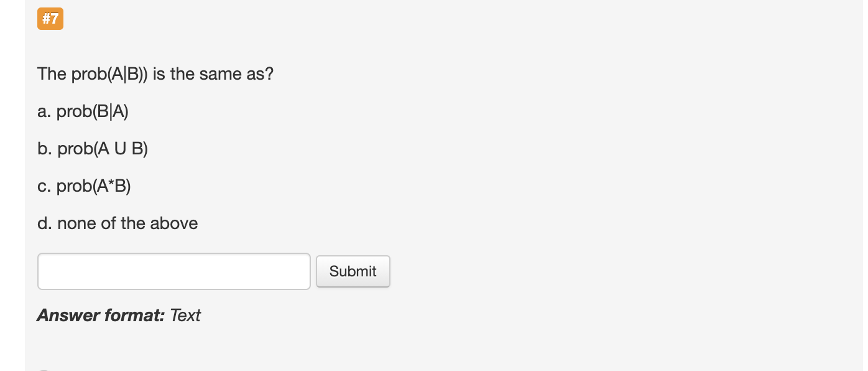Screen dimensions: 868x371
Task: Click the question text about prob(A|B)
Action: 155,73
